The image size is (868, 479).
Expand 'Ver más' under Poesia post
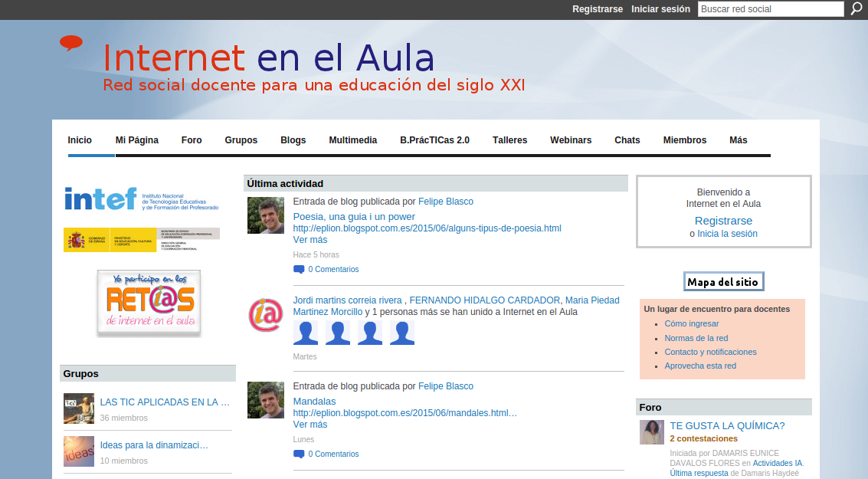(310, 240)
